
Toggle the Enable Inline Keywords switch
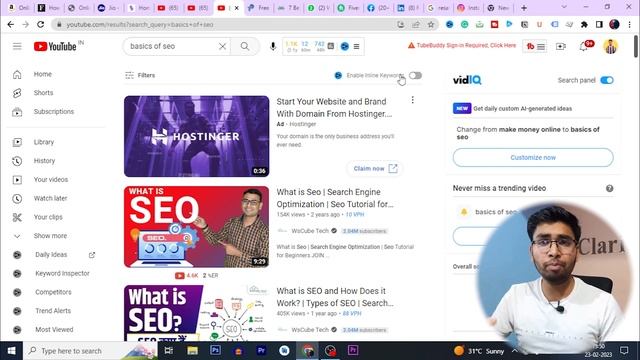(416, 76)
